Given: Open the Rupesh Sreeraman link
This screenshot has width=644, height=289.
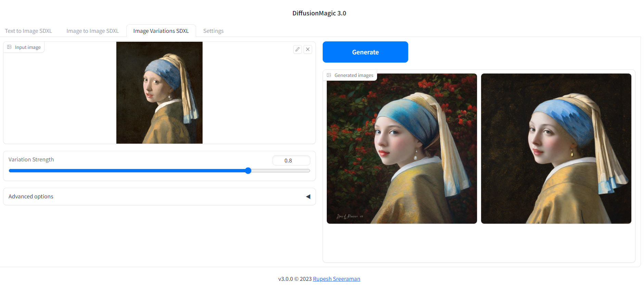Looking at the screenshot, I should point(336,279).
